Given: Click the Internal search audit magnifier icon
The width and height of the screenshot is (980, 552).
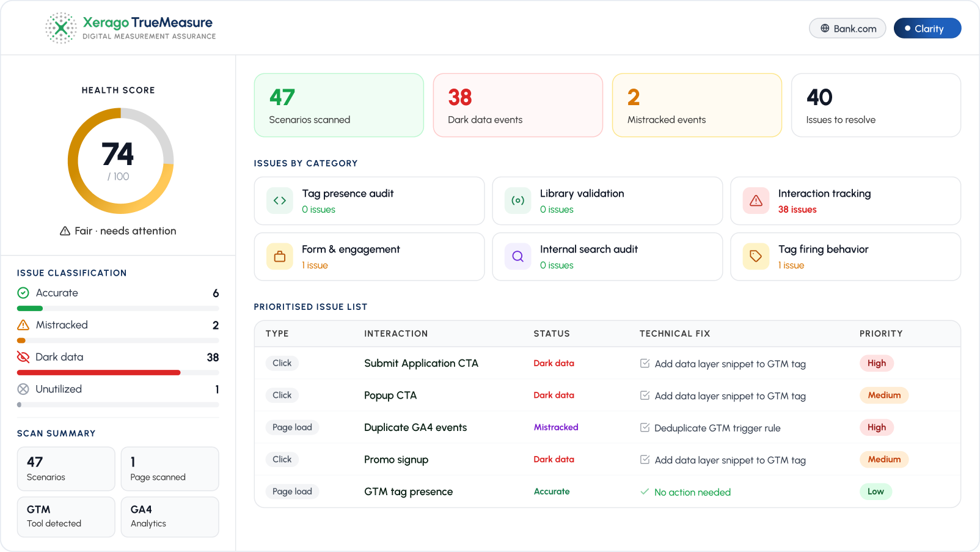Looking at the screenshot, I should 518,257.
